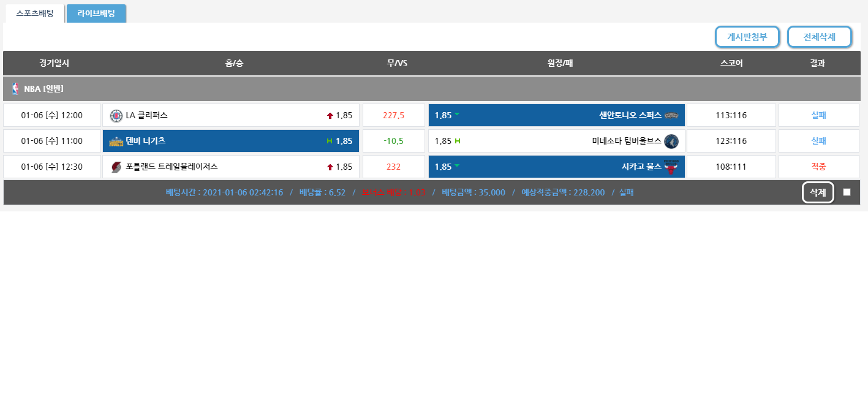Viewport: 868px width, 397px height.
Task: Click green down arrow in 샌안토니오 스퍼스 cell
Action: pos(457,114)
